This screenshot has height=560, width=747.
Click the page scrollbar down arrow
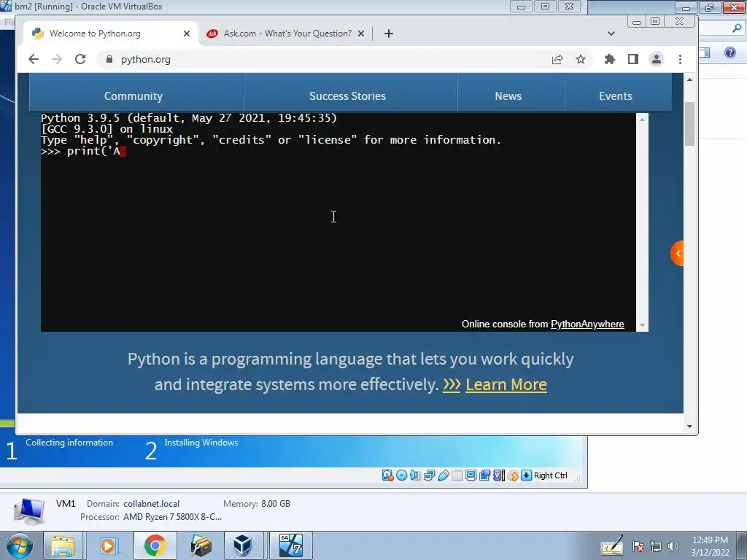point(689,426)
